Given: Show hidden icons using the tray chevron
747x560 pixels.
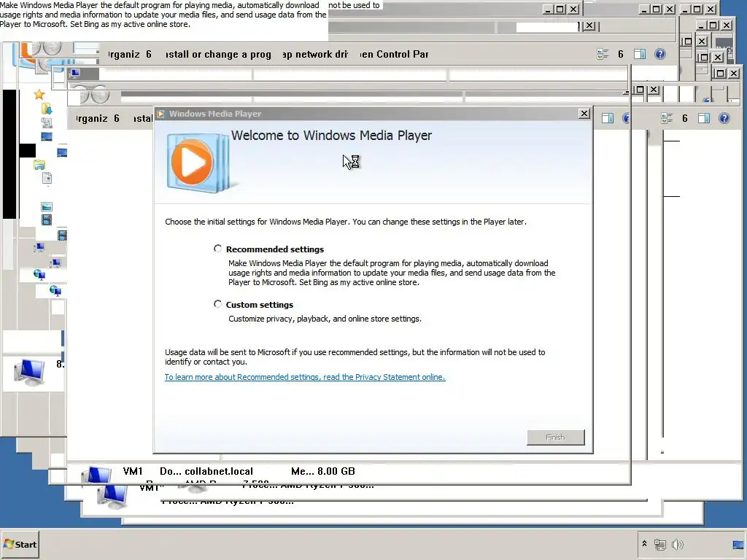Looking at the screenshot, I should pyautogui.click(x=644, y=544).
